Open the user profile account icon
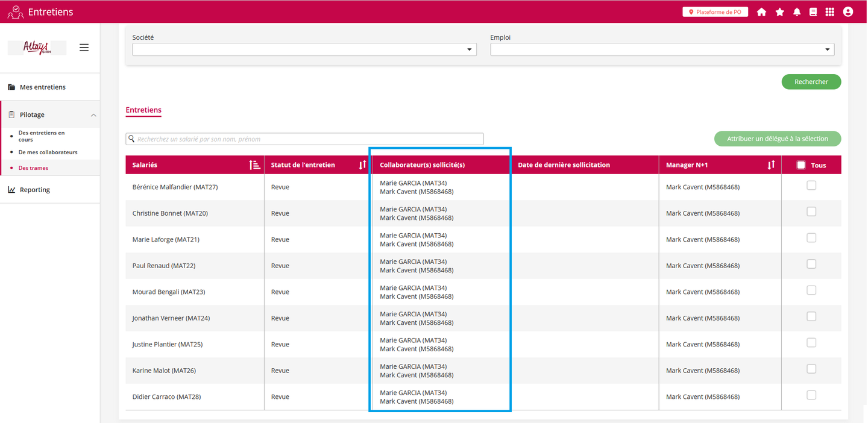868x423 pixels. 848,12
